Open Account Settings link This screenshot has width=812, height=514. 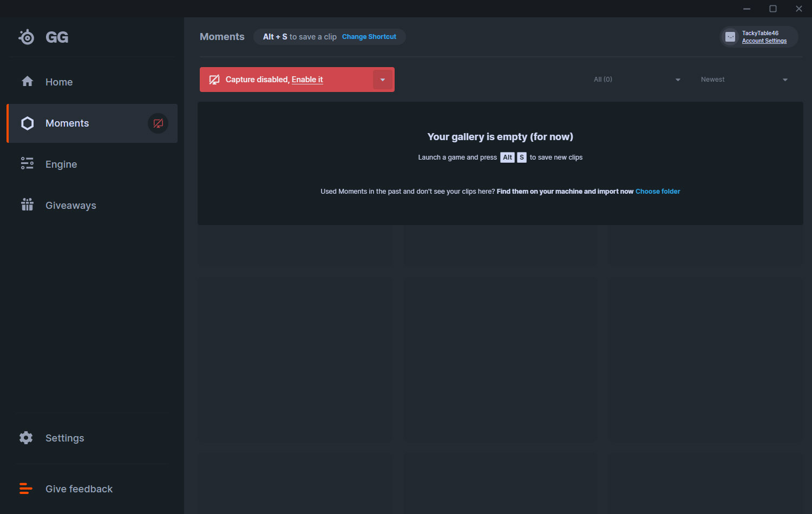764,41
